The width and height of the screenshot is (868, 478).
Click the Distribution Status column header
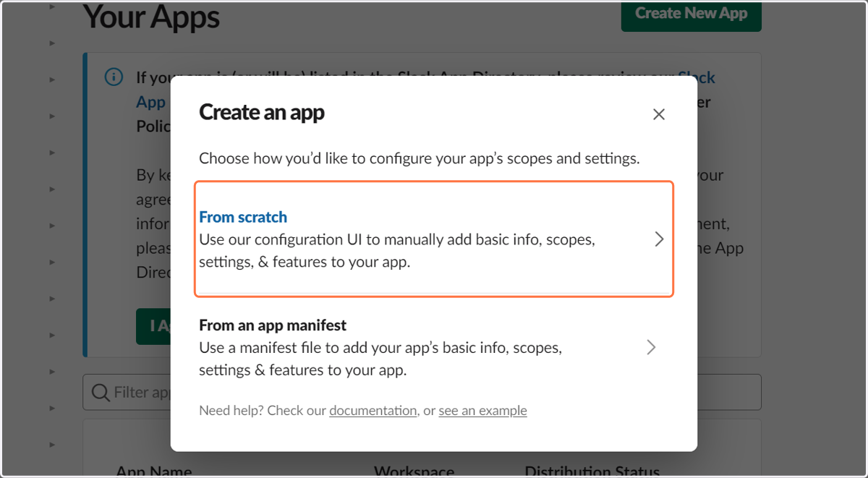coord(592,471)
